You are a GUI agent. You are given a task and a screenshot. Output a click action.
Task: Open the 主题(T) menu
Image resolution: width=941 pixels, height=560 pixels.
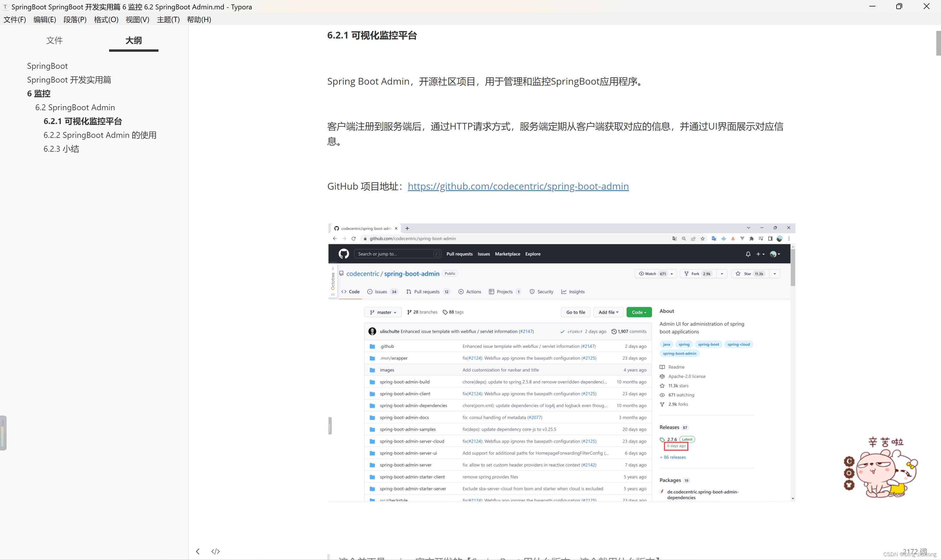[x=168, y=20]
